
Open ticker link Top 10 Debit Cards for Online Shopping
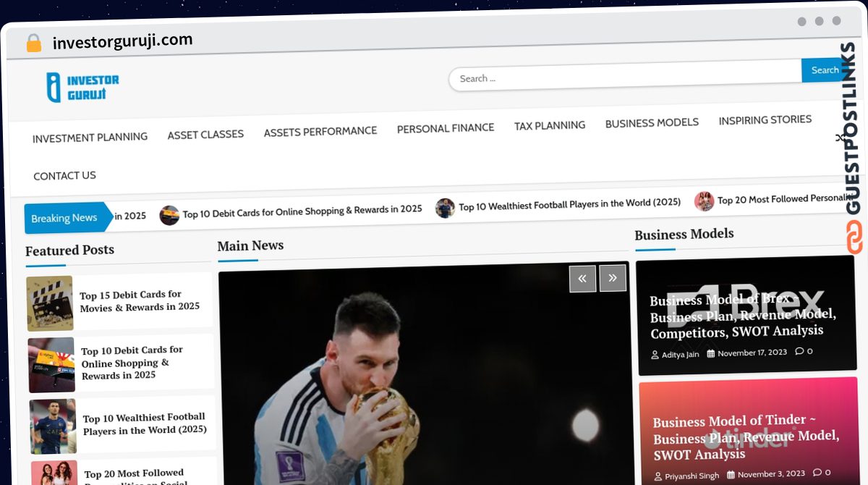tap(302, 211)
